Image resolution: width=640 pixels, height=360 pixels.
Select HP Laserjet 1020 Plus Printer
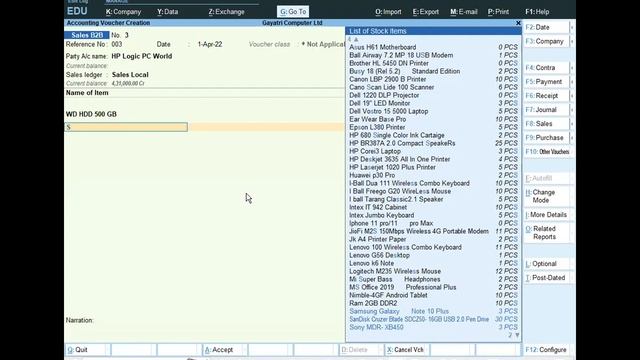coord(433,167)
